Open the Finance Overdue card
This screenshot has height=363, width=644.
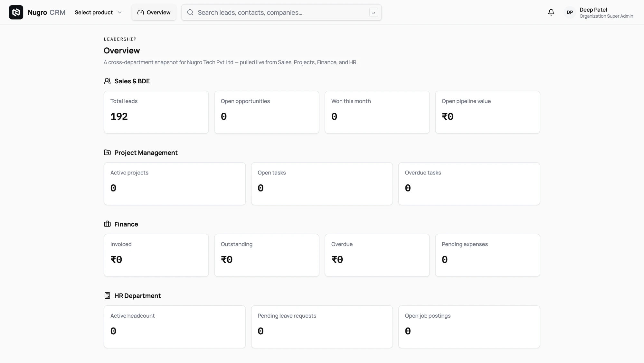[x=377, y=255]
